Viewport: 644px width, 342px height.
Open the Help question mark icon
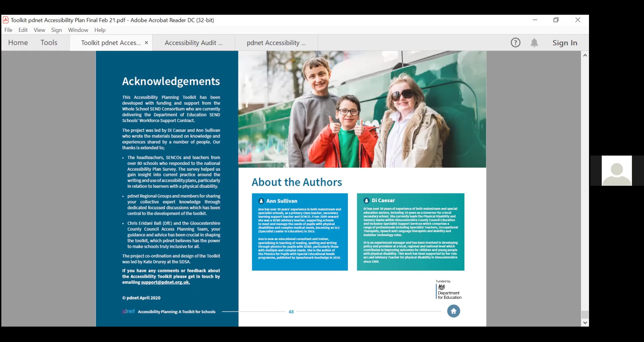[x=515, y=43]
